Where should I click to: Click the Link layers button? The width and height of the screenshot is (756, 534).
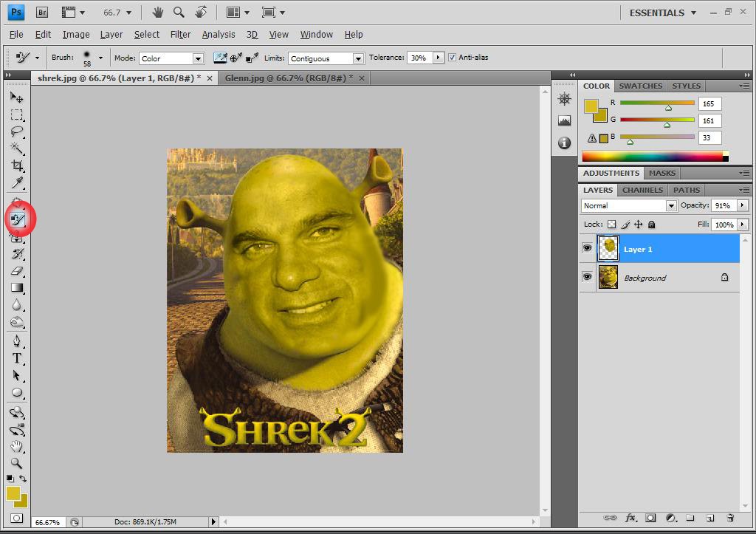610,518
